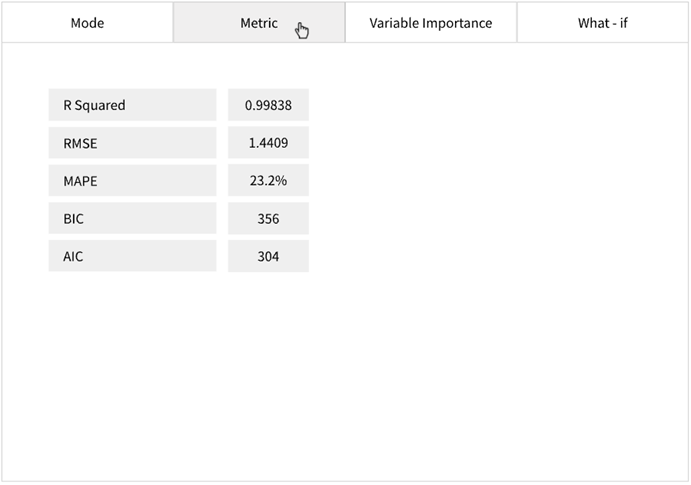Switch to the Variable Importance tab

click(x=431, y=23)
